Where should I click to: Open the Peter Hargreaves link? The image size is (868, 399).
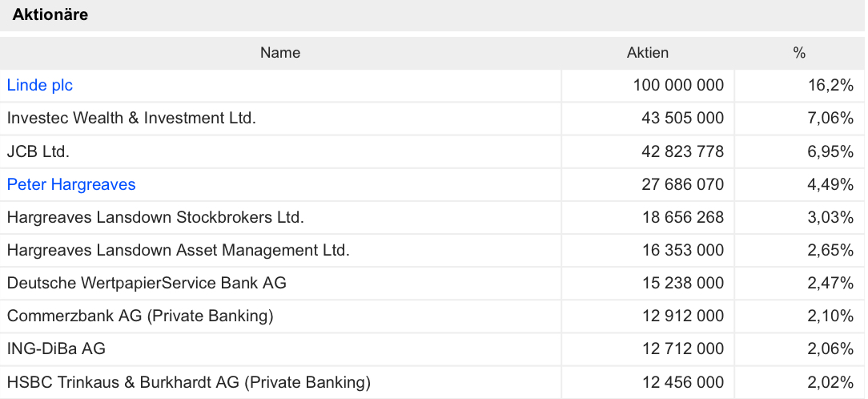click(71, 184)
